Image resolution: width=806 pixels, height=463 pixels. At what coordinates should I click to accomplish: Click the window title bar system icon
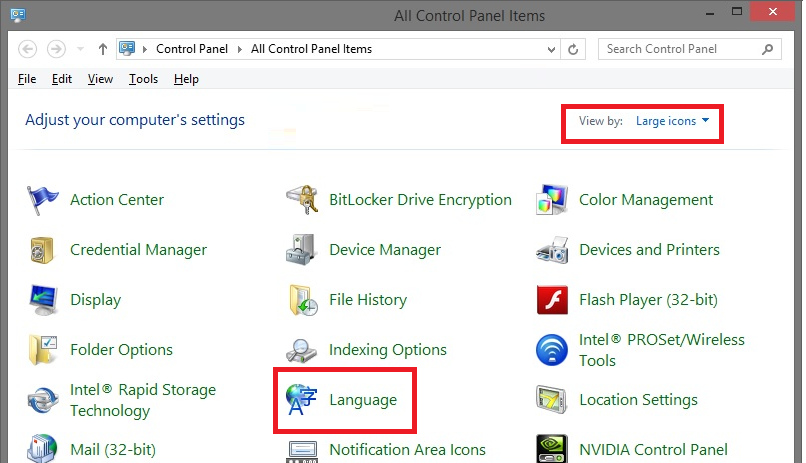click(x=18, y=14)
